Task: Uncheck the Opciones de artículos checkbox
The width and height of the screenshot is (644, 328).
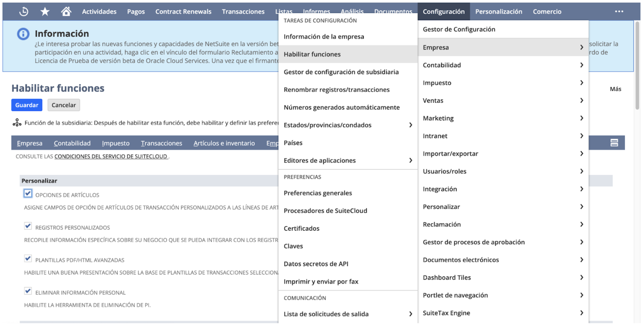Action: 28,193
